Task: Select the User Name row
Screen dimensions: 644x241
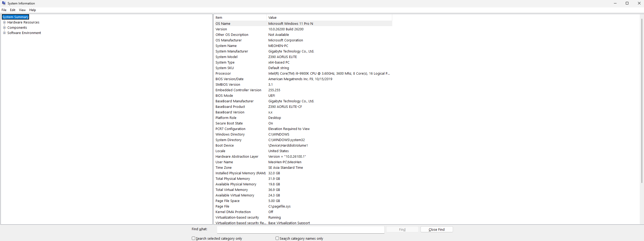Action: tap(303, 162)
